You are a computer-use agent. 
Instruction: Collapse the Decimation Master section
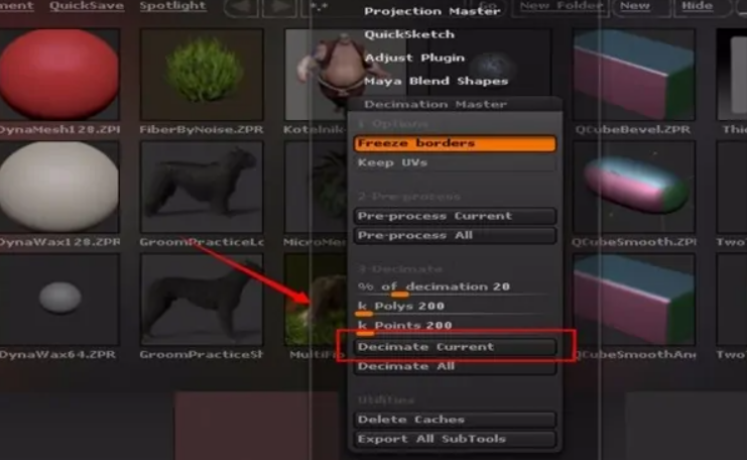click(435, 104)
